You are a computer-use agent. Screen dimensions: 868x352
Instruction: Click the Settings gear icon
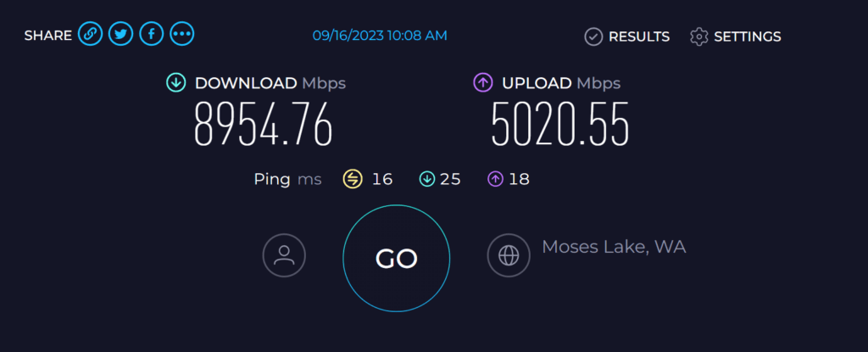[699, 36]
